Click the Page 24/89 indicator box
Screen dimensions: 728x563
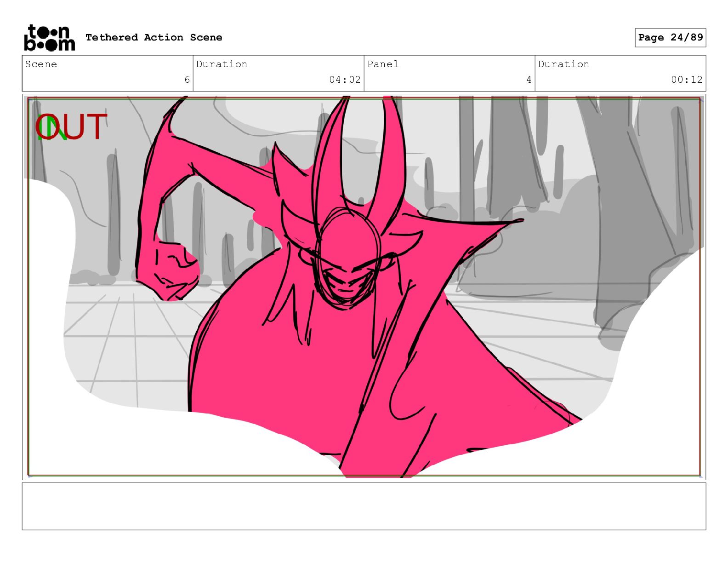pyautogui.click(x=670, y=38)
